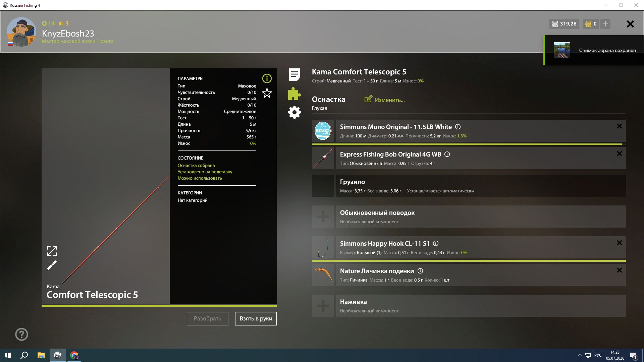Add Наживка extra bait via plus
The image size is (644, 362).
point(323,306)
